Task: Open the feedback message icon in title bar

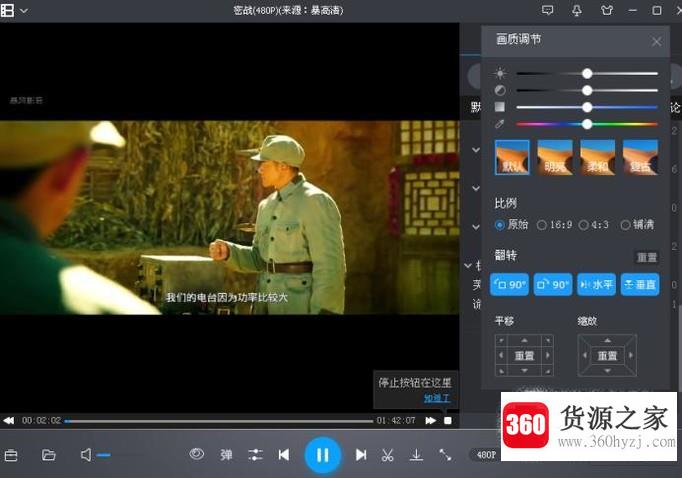Action: (x=548, y=10)
